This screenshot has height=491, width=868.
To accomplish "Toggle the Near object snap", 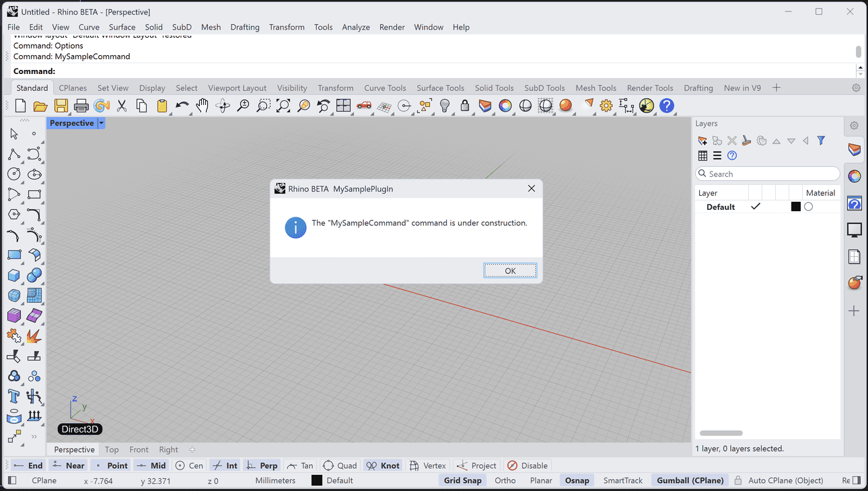I will pos(68,465).
